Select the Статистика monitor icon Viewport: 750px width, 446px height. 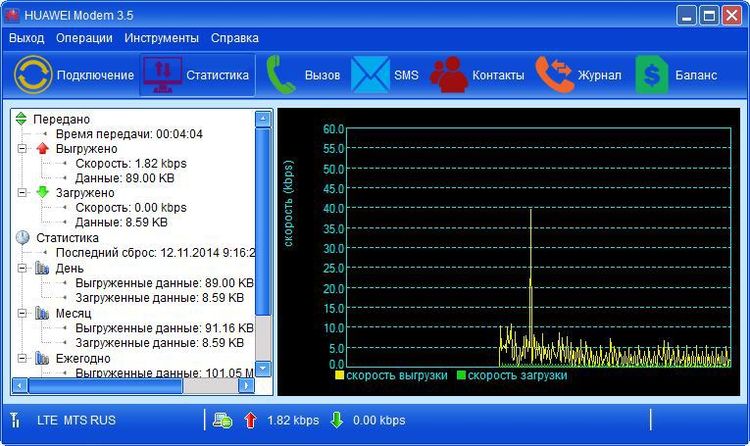pos(162,75)
